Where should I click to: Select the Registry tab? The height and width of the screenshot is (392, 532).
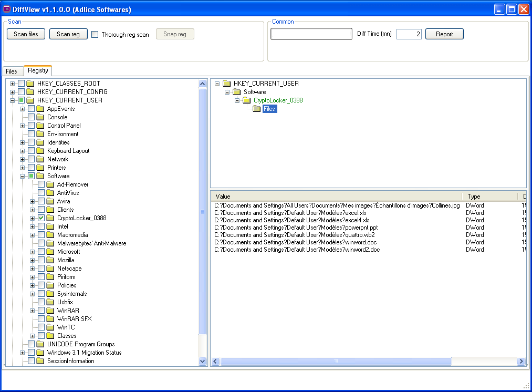(x=38, y=70)
